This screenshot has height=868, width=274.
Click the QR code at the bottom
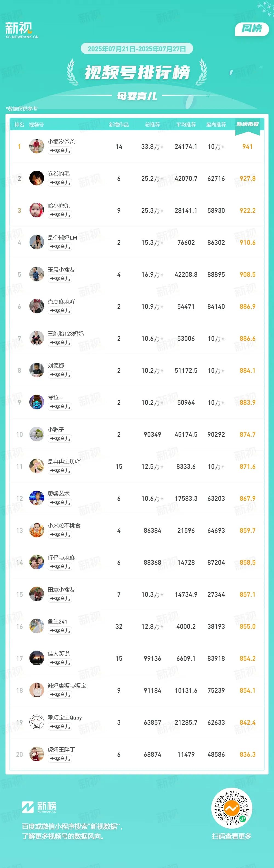(x=232, y=808)
